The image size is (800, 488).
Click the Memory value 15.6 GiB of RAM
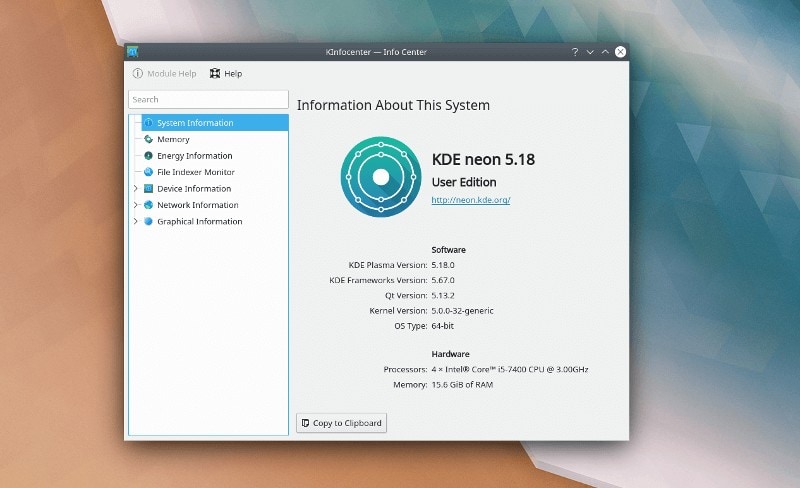[x=462, y=384]
